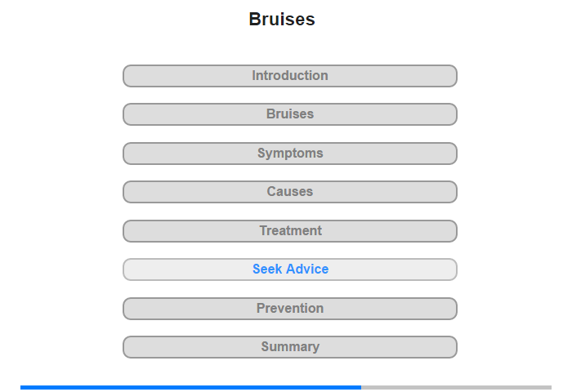Open the Summary section
572x392 pixels.
coord(290,347)
